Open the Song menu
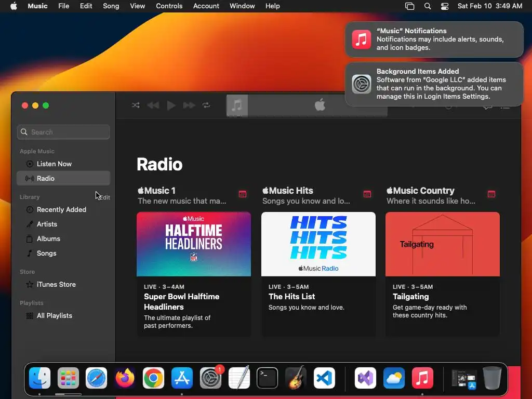 tap(111, 6)
